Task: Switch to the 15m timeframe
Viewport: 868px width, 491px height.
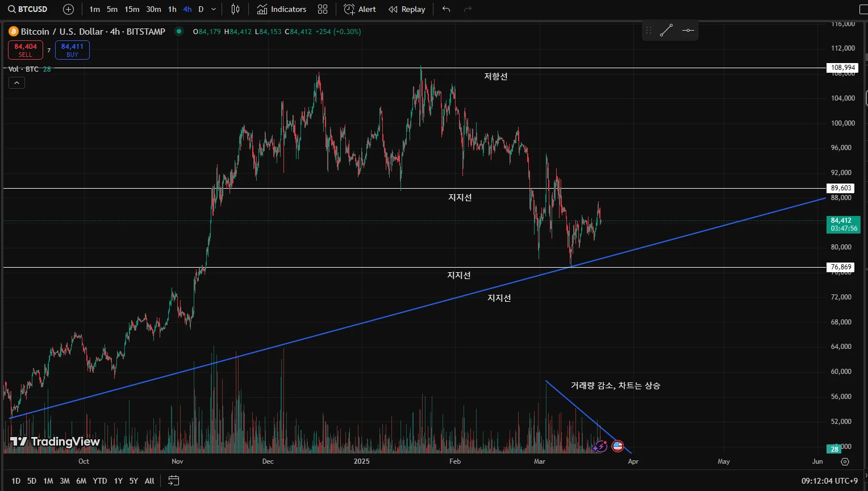Action: (132, 9)
